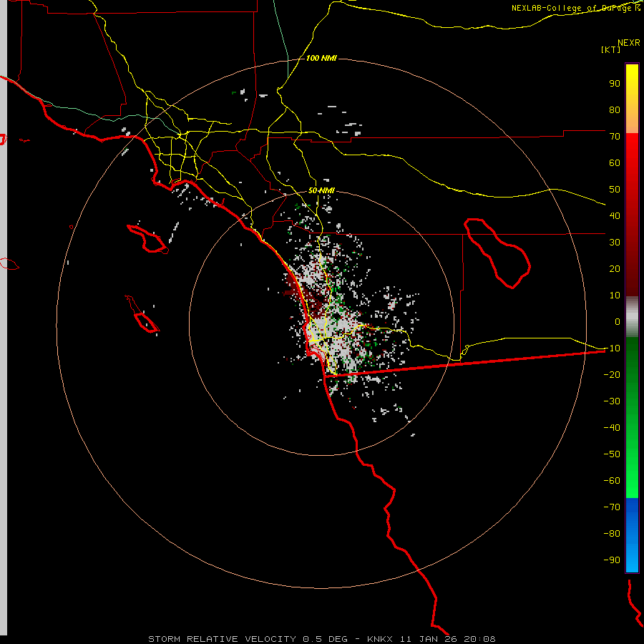Select the 40 KT tick label on the velocity scale
Image resolution: width=644 pixels, height=644 pixels.
[615, 215]
